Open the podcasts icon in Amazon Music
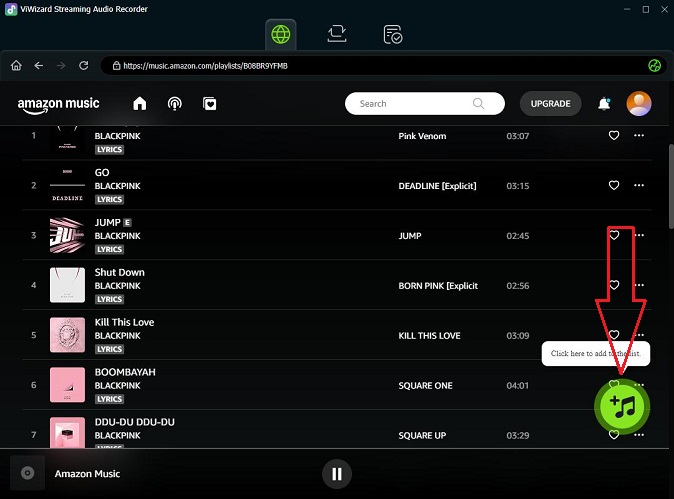This screenshot has width=674, height=499. (x=175, y=104)
